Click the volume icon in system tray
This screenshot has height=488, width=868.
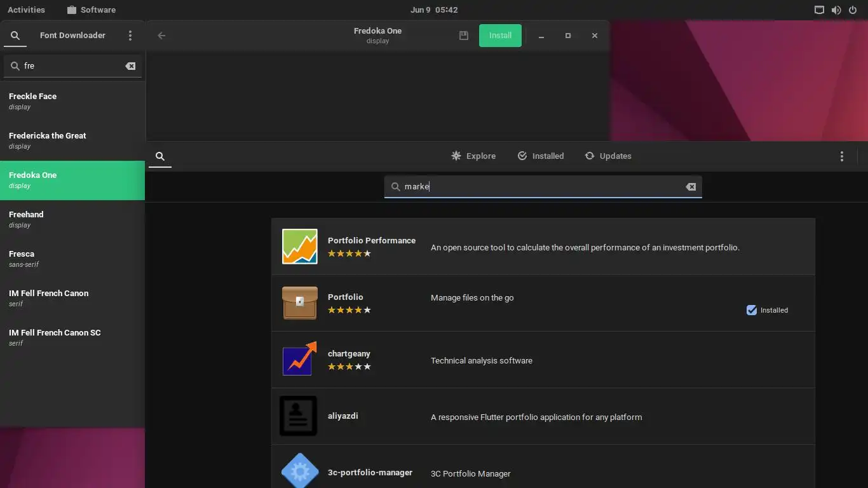(x=836, y=10)
